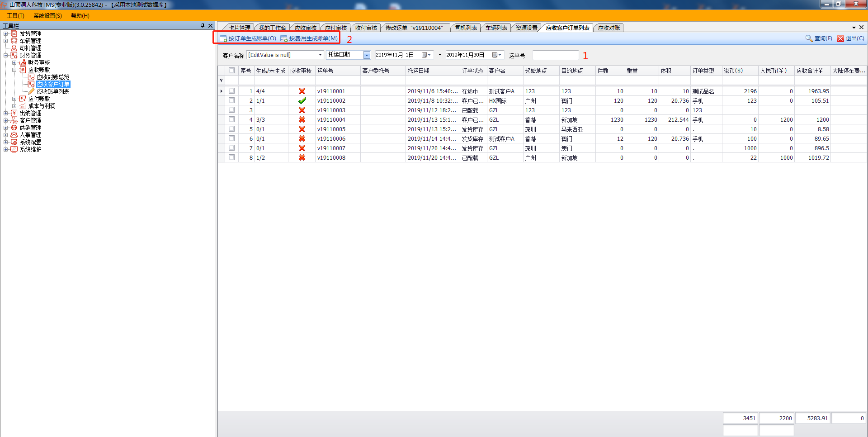Viewport: 868px width, 437px height.
Task: Expand the 发货管理 tree node
Action: (5, 33)
